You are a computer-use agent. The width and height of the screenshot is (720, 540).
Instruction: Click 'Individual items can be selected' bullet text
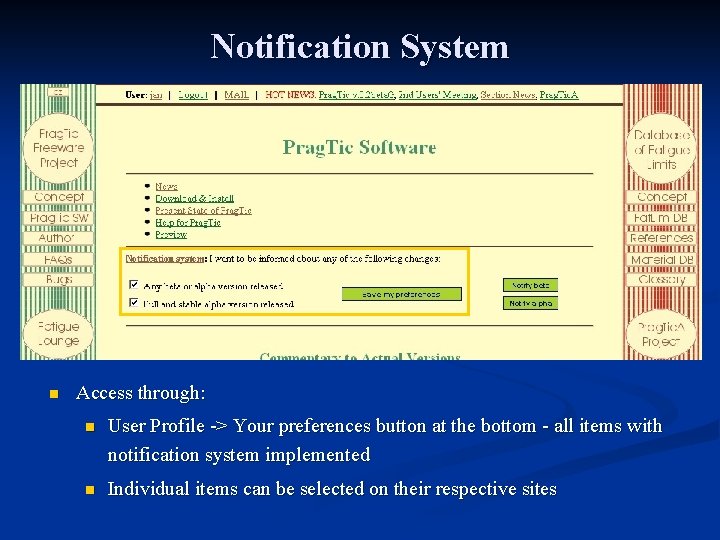tap(332, 489)
